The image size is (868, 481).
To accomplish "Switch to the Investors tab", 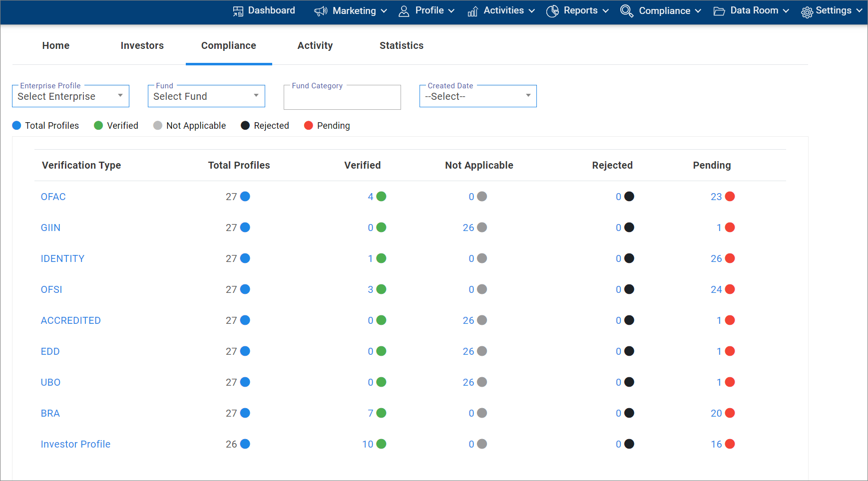I will pyautogui.click(x=142, y=45).
